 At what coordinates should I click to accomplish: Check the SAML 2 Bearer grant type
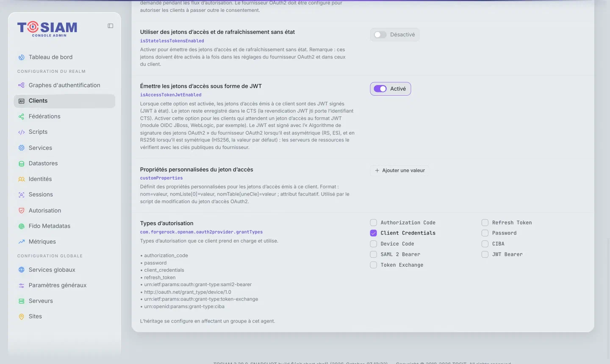click(374, 254)
